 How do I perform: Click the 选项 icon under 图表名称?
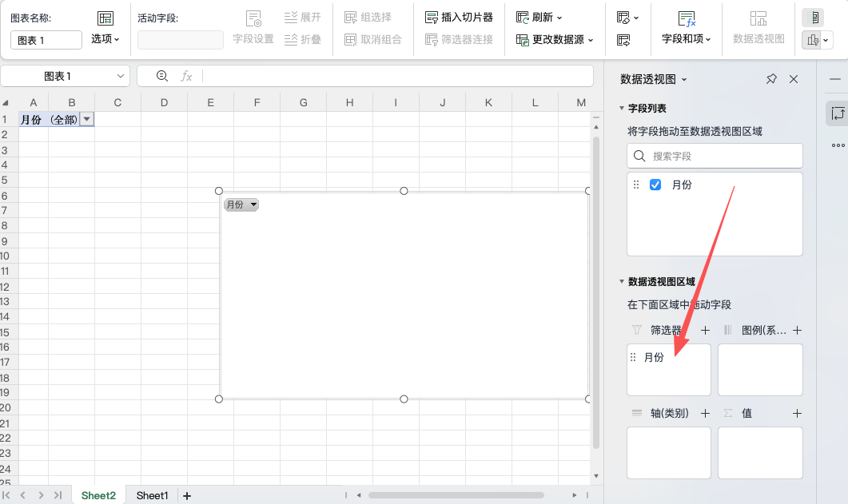[106, 18]
